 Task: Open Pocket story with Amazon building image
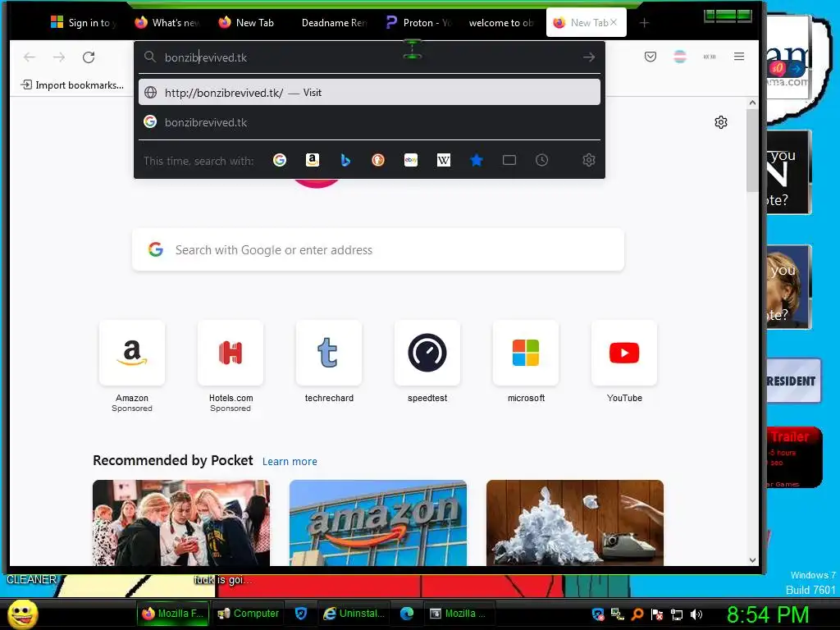(x=377, y=523)
